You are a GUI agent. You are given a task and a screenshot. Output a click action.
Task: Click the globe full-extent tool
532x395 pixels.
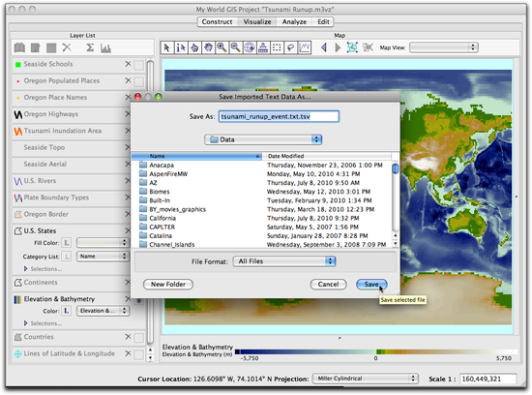pyautogui.click(x=250, y=47)
